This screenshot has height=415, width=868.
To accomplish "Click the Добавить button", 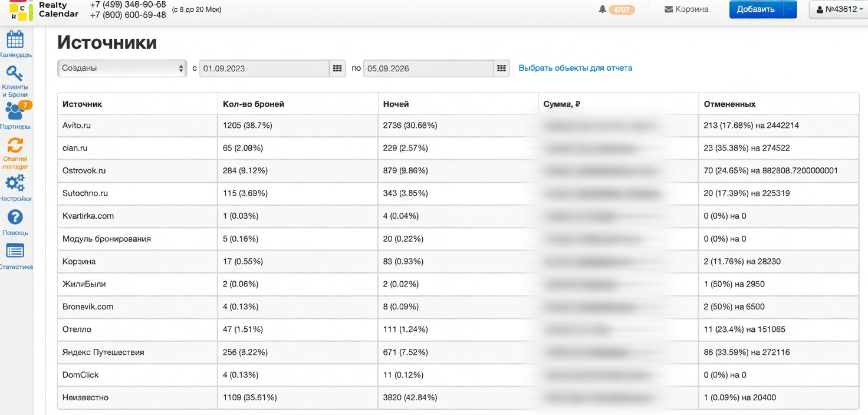I will tap(756, 9).
